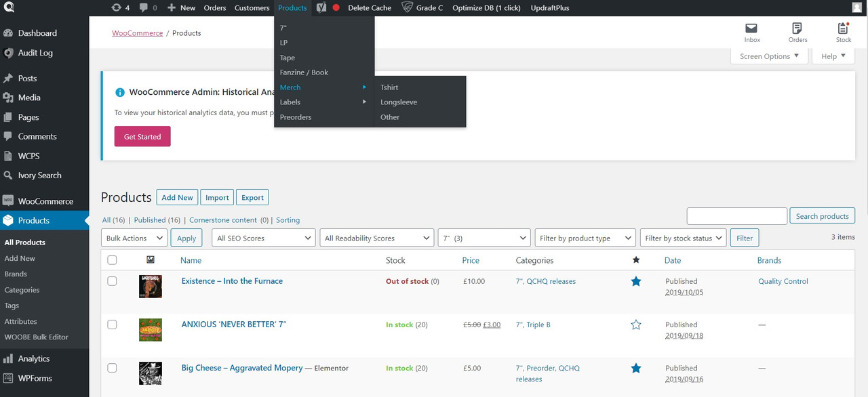
Task: Select checkbox for Big Cheese – Aggravated Mopery
Action: pyautogui.click(x=112, y=368)
